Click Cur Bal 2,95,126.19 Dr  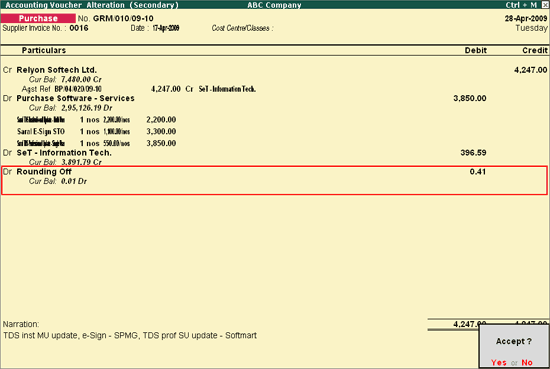click(x=71, y=108)
